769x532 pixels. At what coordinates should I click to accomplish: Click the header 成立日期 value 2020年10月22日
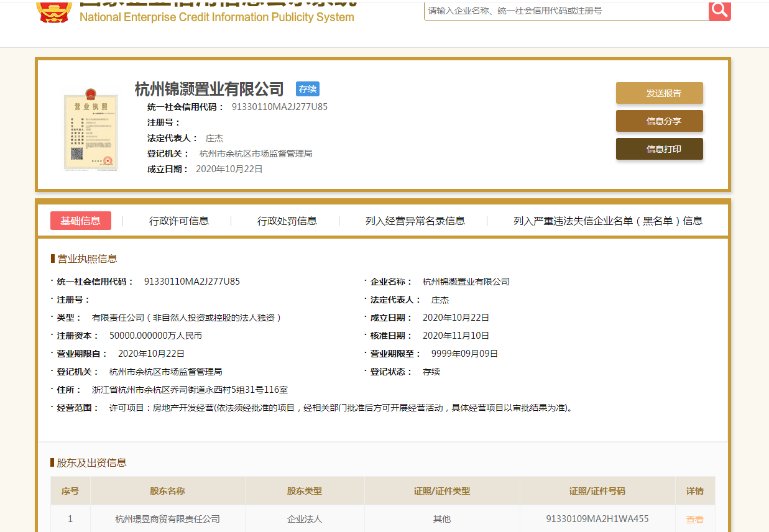(x=229, y=169)
